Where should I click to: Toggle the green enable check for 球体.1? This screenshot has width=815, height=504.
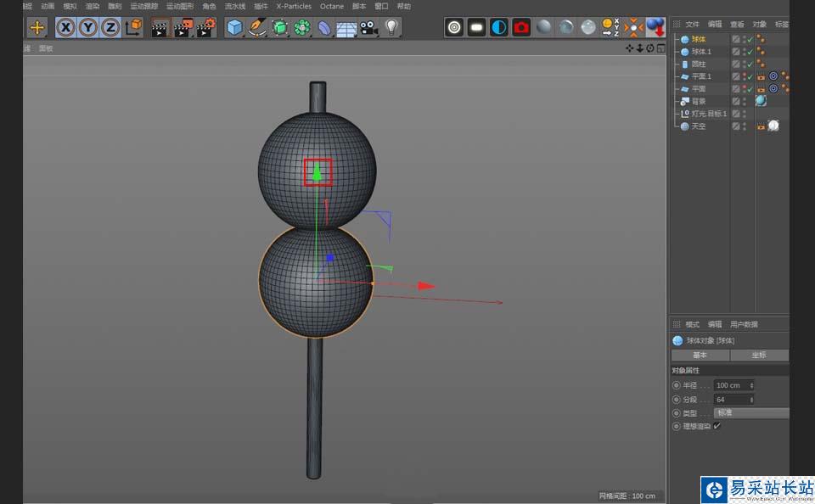750,52
